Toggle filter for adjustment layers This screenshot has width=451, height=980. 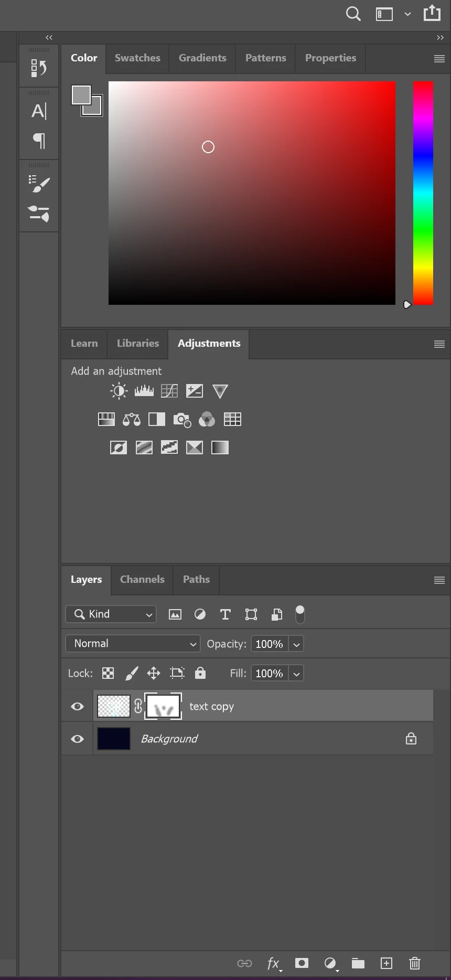[x=200, y=614]
